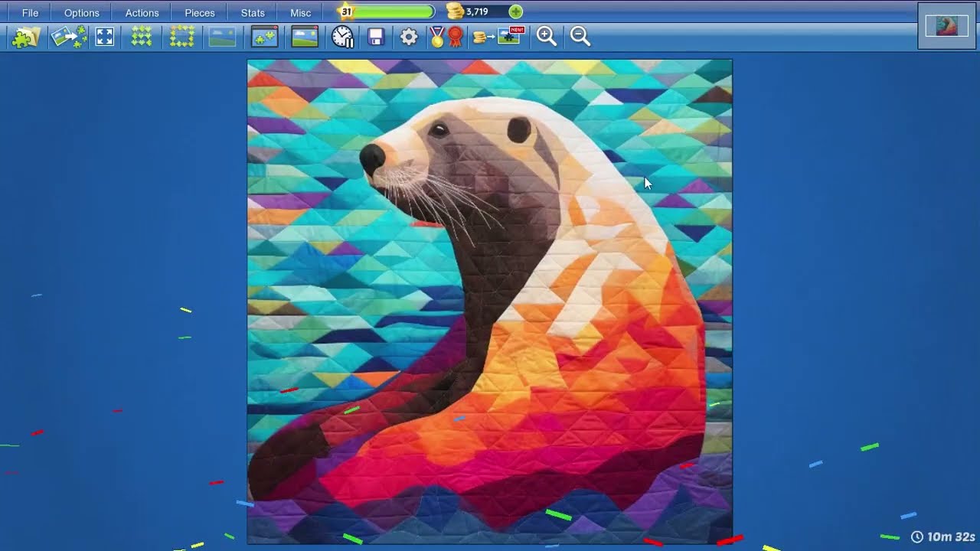Toggle fullscreen mode icon
Screen dimensions: 980x551
click(105, 37)
